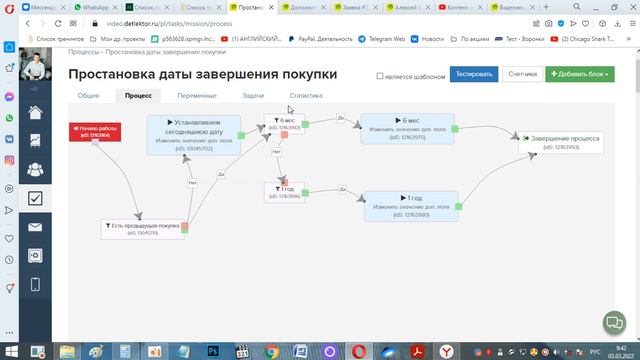Click green output connector of '1 год' action block
This screenshot has width=640, height=360.
pos(458,207)
